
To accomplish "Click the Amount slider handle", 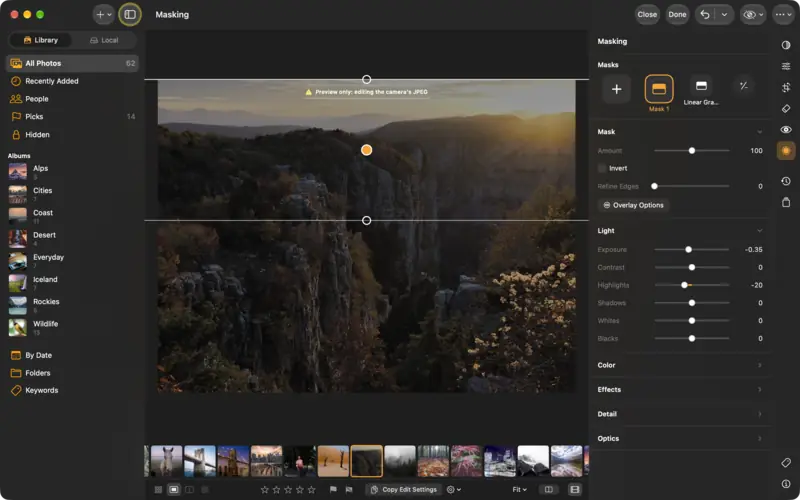I will 692,151.
